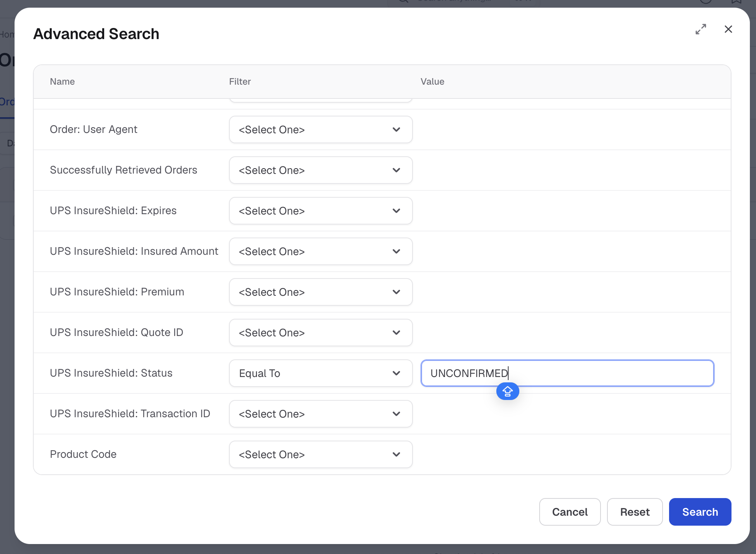Viewport: 756px width, 554px height.
Task: Open the UPS InsureShield: Transaction ID filter dropdown
Action: pos(321,414)
